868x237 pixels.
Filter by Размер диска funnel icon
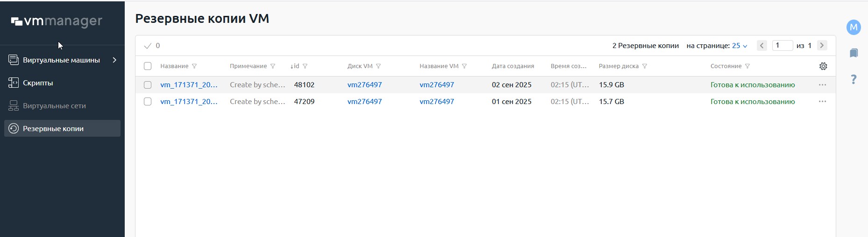point(645,66)
